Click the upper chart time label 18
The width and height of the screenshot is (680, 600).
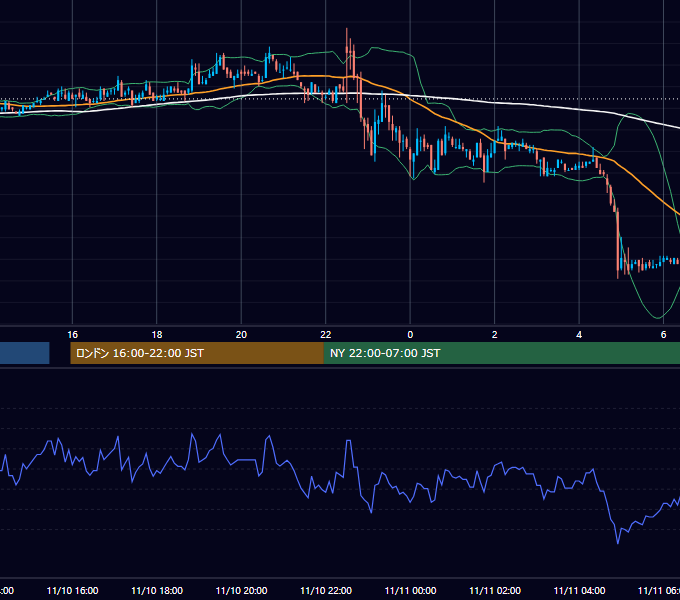157,334
